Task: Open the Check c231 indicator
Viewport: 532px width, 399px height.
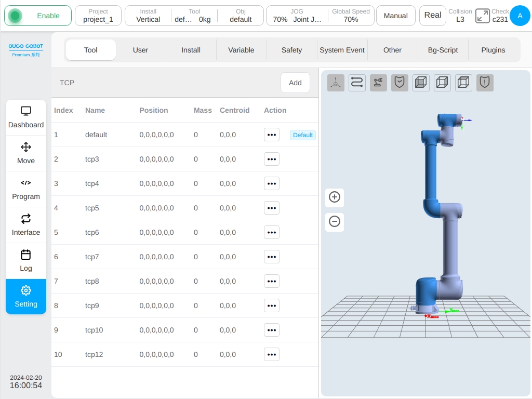Action: [500, 16]
